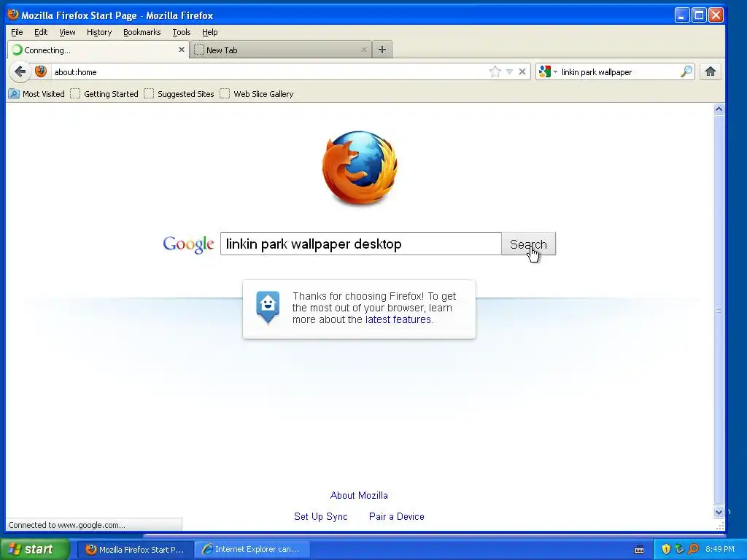Viewport: 747px width, 560px height.
Task: Open the Suggested Sites bookmark
Action: (179, 94)
